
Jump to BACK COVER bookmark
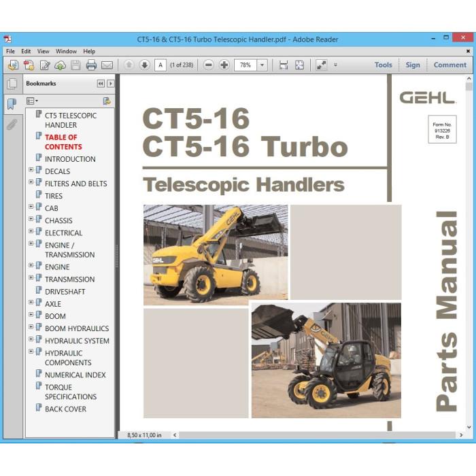click(65, 409)
